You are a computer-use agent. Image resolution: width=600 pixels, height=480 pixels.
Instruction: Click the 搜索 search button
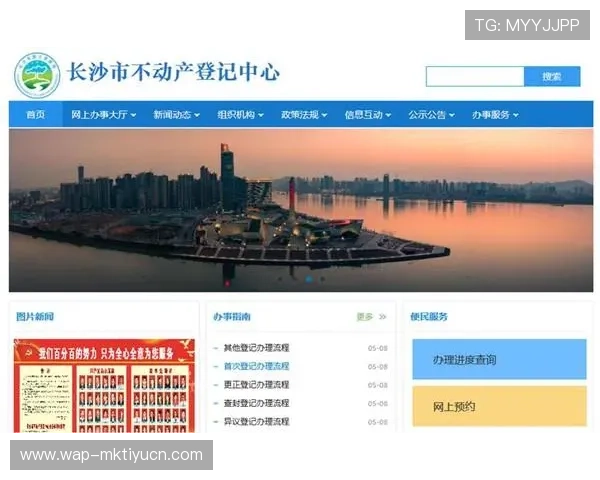(552, 76)
